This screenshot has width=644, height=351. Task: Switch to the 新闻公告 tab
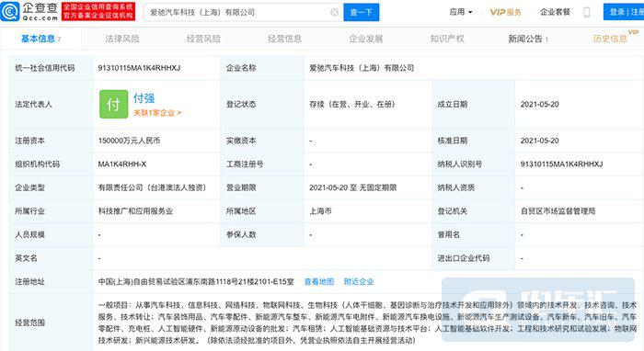[528, 39]
